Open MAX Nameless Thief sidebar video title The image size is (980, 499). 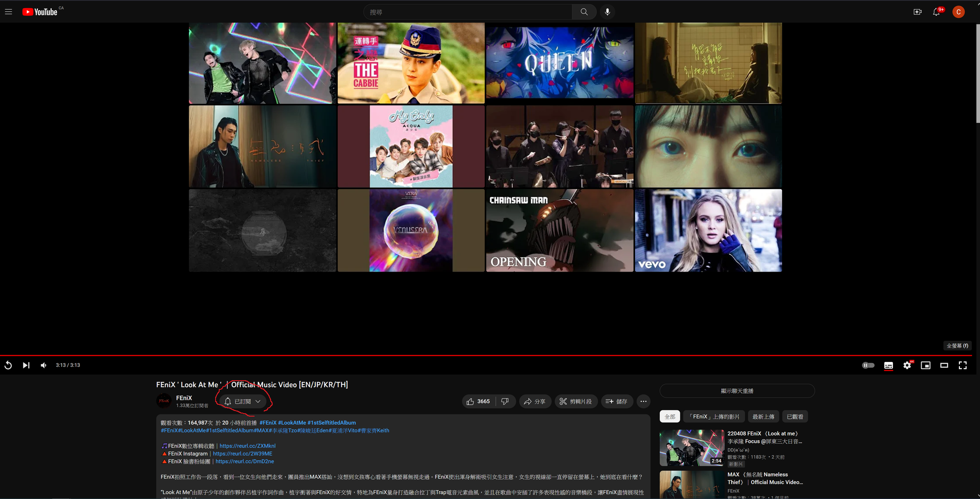765,478
